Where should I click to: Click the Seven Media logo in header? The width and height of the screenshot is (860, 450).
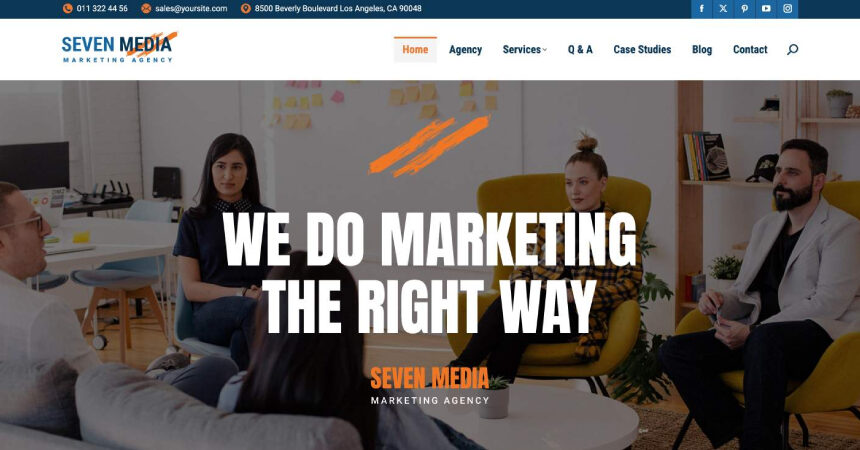coord(120,47)
